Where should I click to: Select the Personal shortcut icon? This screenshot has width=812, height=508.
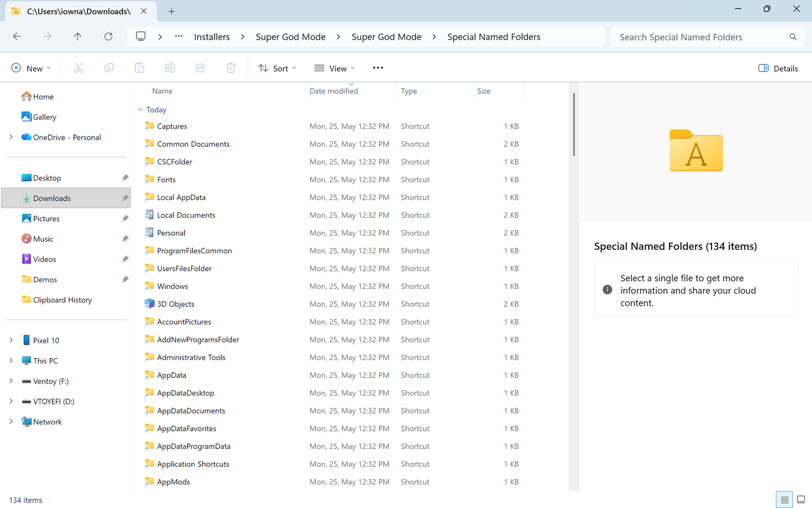point(150,233)
